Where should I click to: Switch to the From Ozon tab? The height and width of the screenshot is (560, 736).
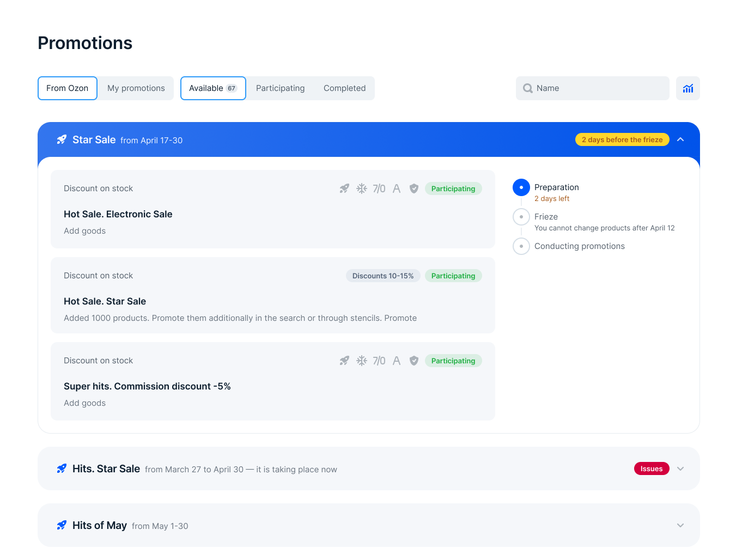coord(68,88)
